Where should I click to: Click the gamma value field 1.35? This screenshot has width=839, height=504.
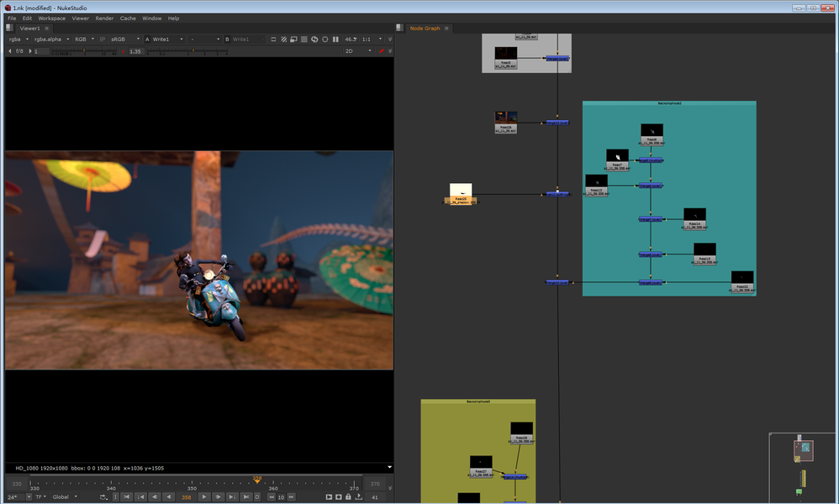135,51
